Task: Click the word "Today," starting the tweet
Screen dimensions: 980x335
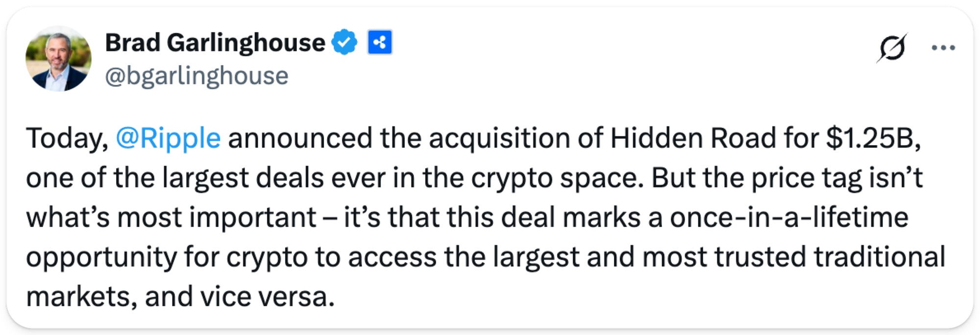Action: click(67, 138)
